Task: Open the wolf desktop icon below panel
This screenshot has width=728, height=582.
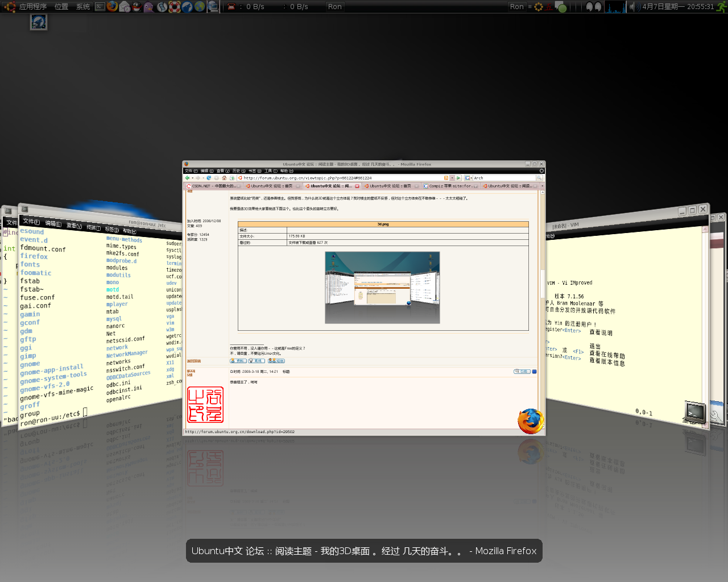Action: 39,22
